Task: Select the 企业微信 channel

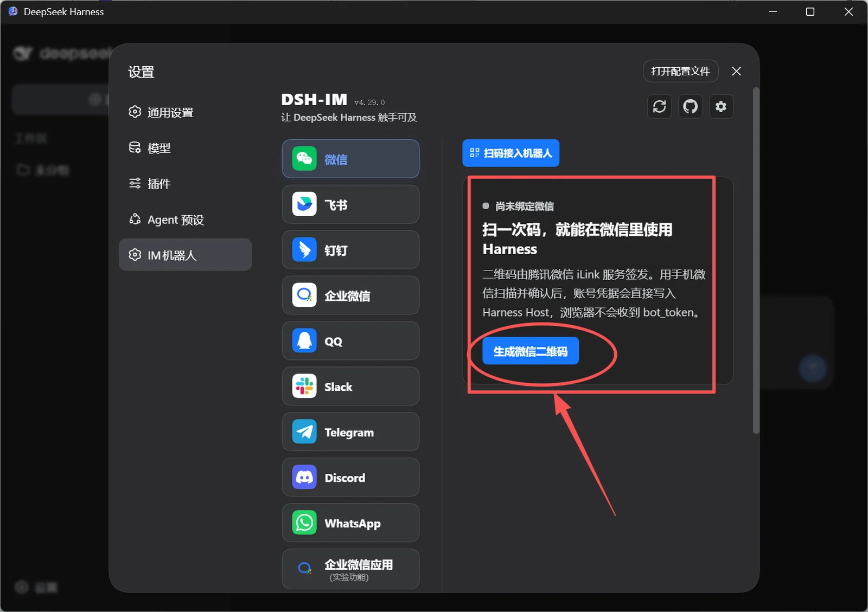Action: point(350,295)
